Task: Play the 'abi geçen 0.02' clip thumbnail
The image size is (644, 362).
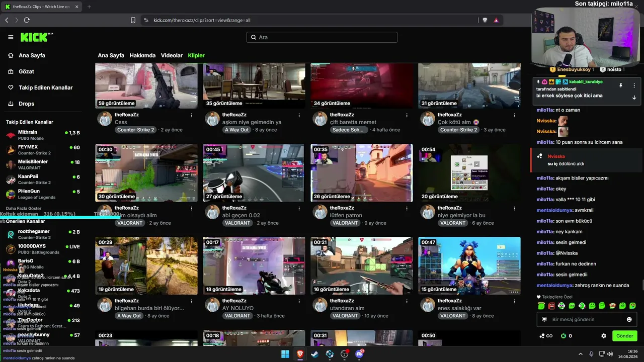Action: pyautogui.click(x=254, y=173)
